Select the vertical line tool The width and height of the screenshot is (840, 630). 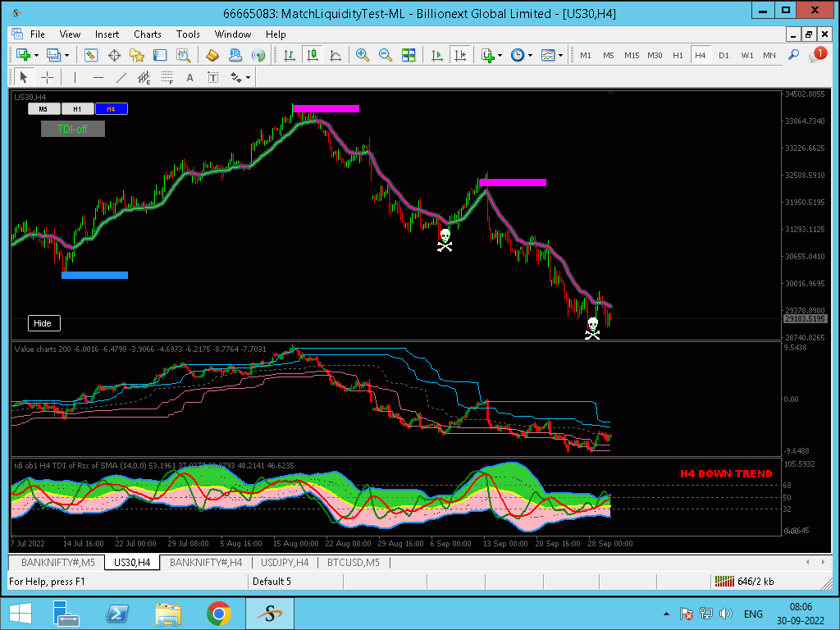point(75,78)
